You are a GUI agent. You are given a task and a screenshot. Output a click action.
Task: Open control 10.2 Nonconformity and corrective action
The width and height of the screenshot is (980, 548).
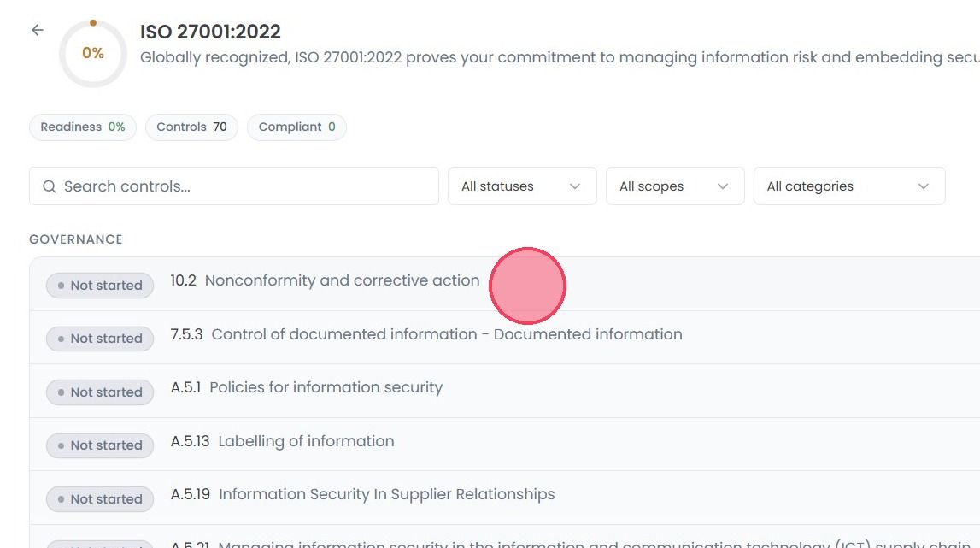point(504,284)
